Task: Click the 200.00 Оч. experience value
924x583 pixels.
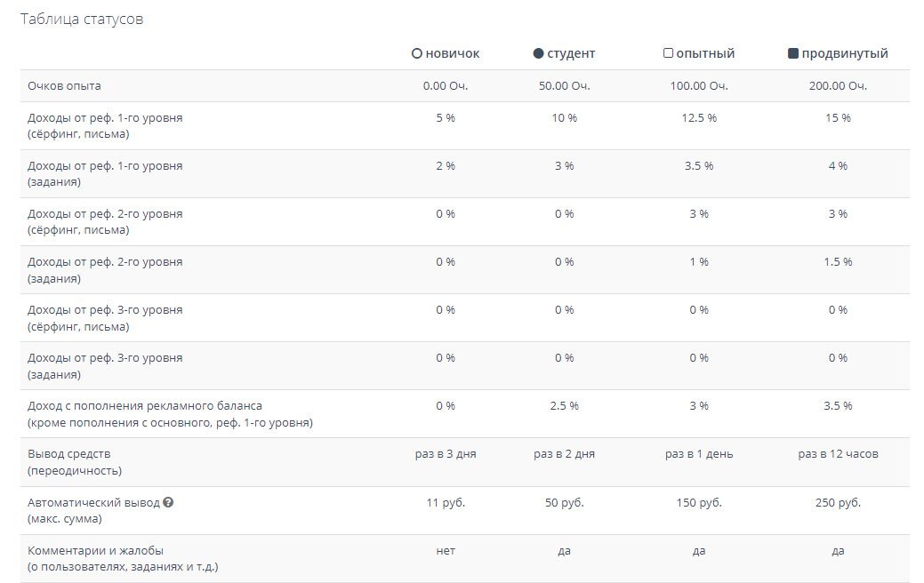Action: 838,86
